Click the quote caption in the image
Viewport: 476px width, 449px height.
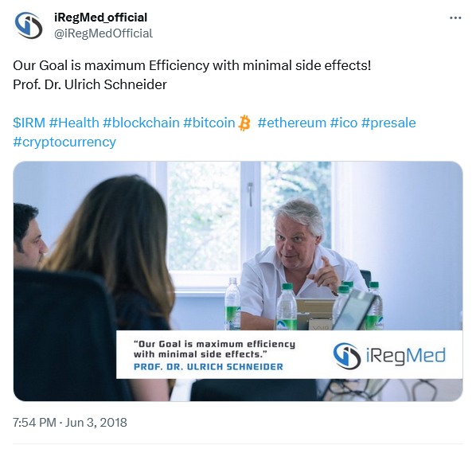click(214, 349)
